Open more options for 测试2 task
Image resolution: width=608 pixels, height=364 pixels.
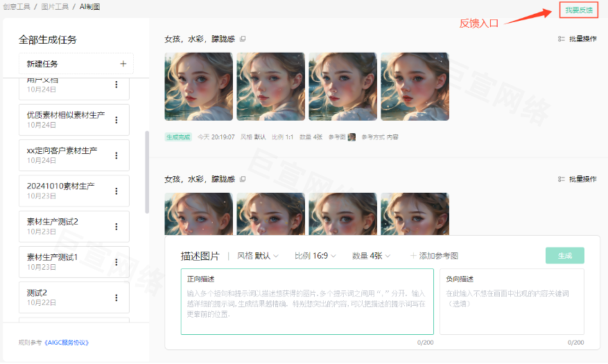(x=116, y=297)
